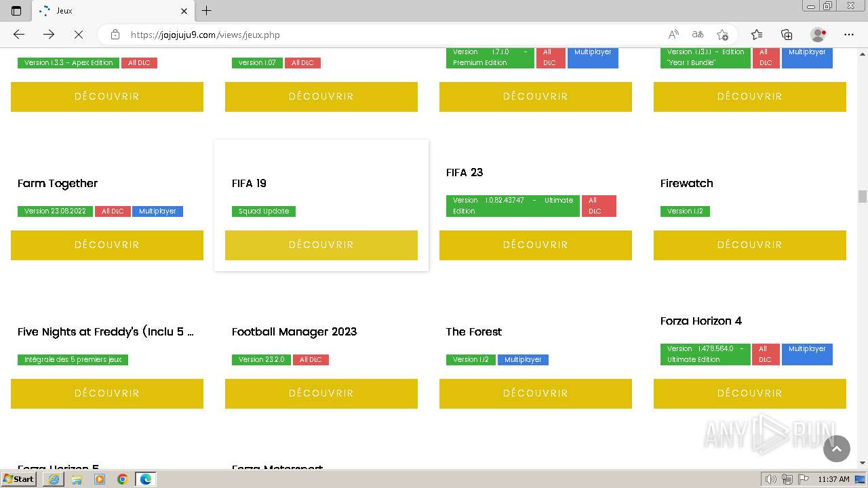The height and width of the screenshot is (488, 868).
Task: Click Five Nights at Freddy's title
Action: click(106, 332)
